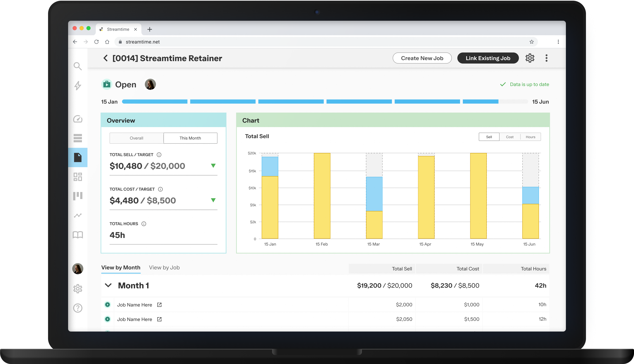Switch overview to This Month
Image resolution: width=634 pixels, height=364 pixels.
pyautogui.click(x=190, y=138)
